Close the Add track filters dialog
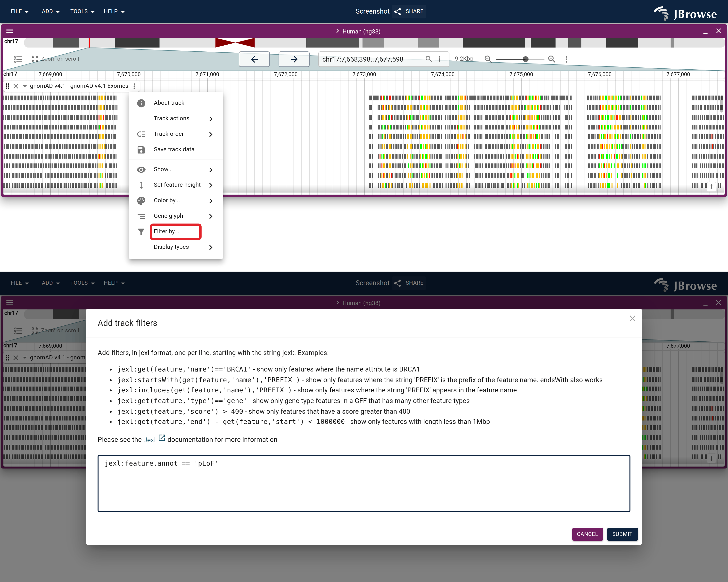Viewport: 728px width, 582px height. pos(632,318)
